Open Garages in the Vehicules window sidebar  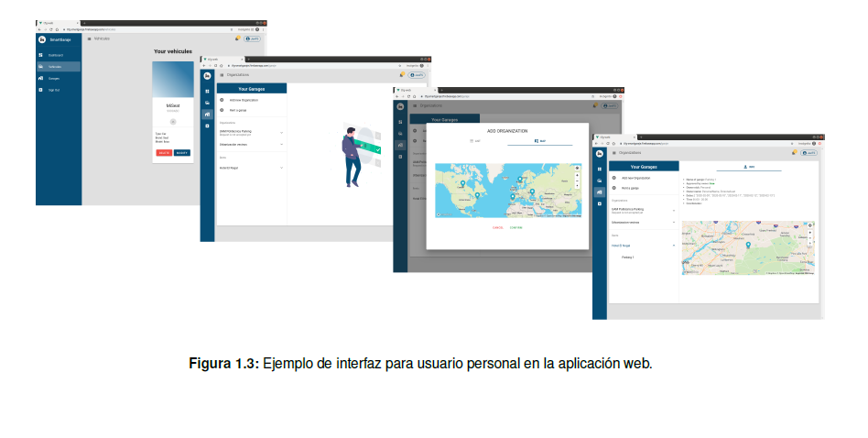[59, 78]
